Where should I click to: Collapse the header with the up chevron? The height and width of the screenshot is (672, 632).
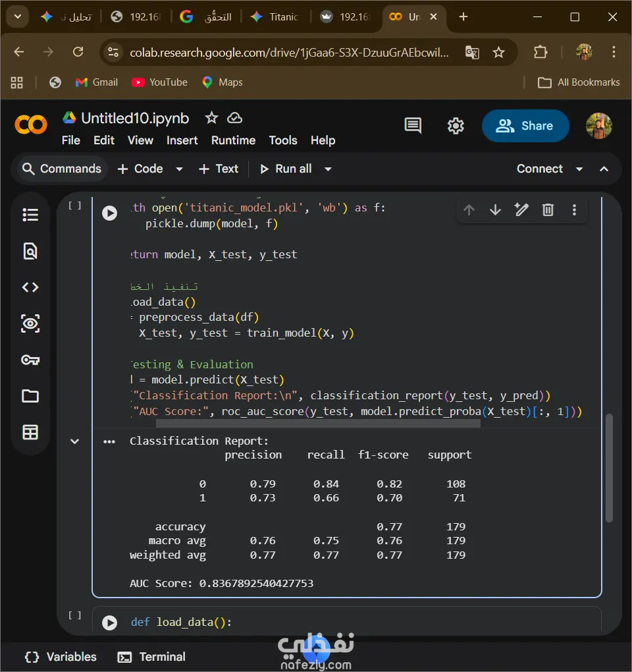tap(604, 169)
